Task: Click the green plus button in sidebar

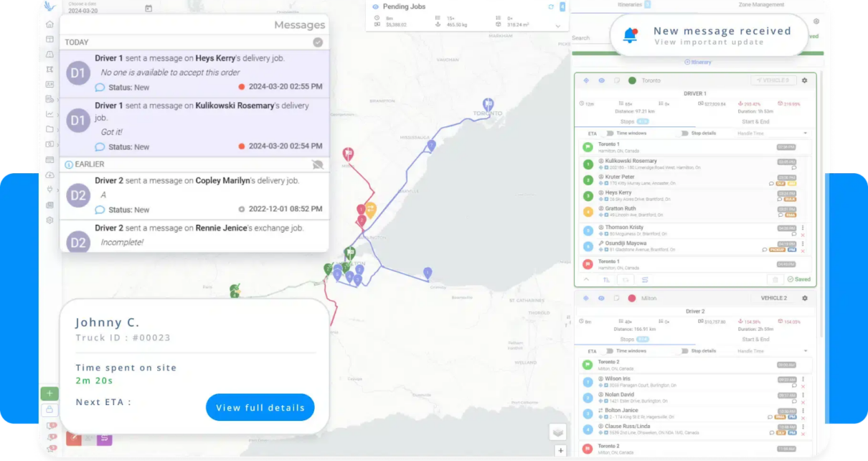Action: coord(49,394)
